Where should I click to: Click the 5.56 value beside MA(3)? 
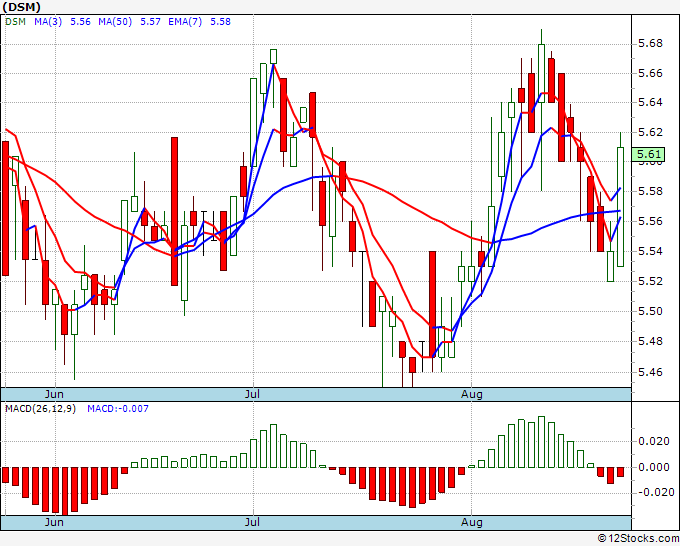(x=80, y=21)
